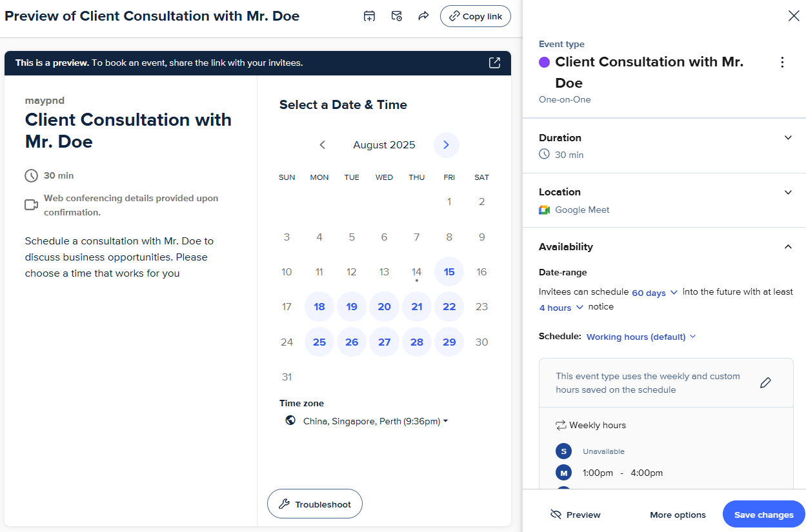Open preview in new window icon
Image resolution: width=806 pixels, height=532 pixels.
(494, 63)
